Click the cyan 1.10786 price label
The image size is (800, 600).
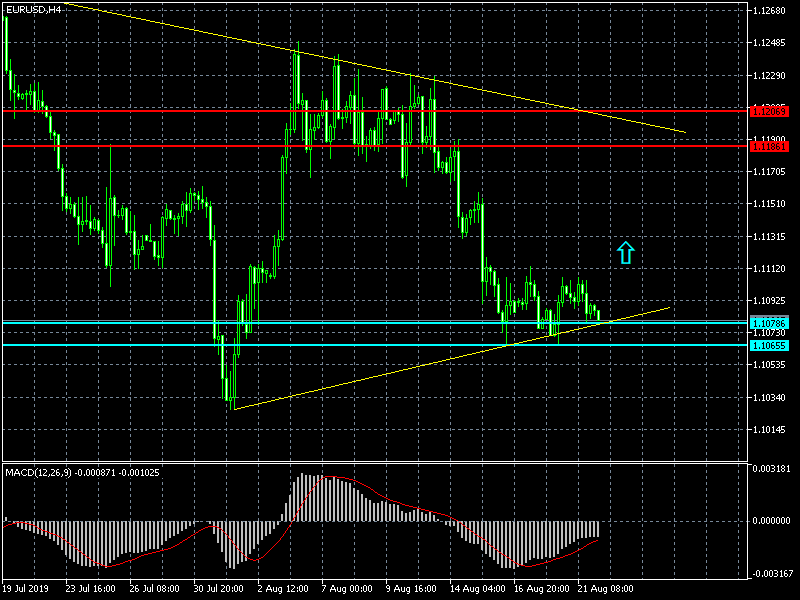(x=770, y=322)
